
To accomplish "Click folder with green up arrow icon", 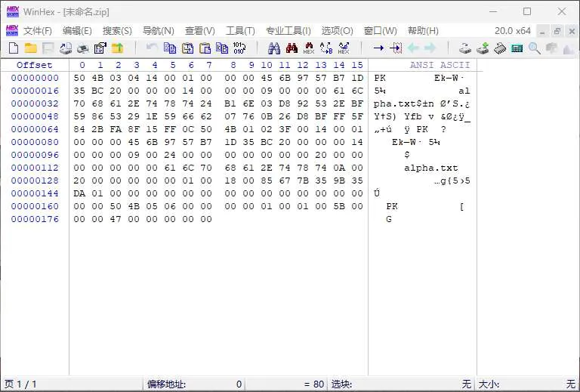I will coord(117,48).
